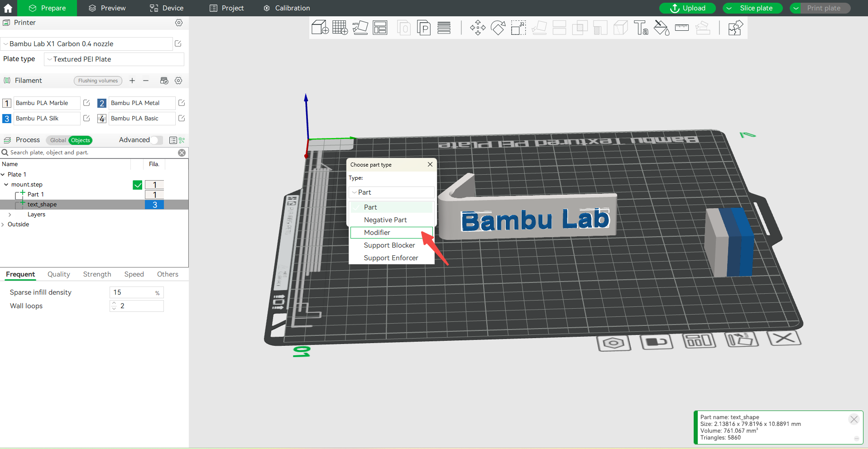The height and width of the screenshot is (449, 868).
Task: Collapse the mount.step tree node
Action: pos(6,184)
